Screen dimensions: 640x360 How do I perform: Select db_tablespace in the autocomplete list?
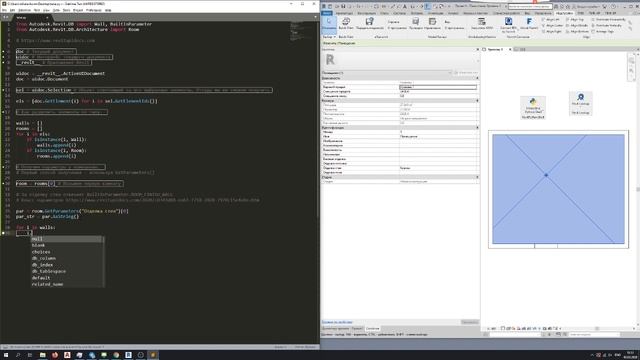pos(67,271)
